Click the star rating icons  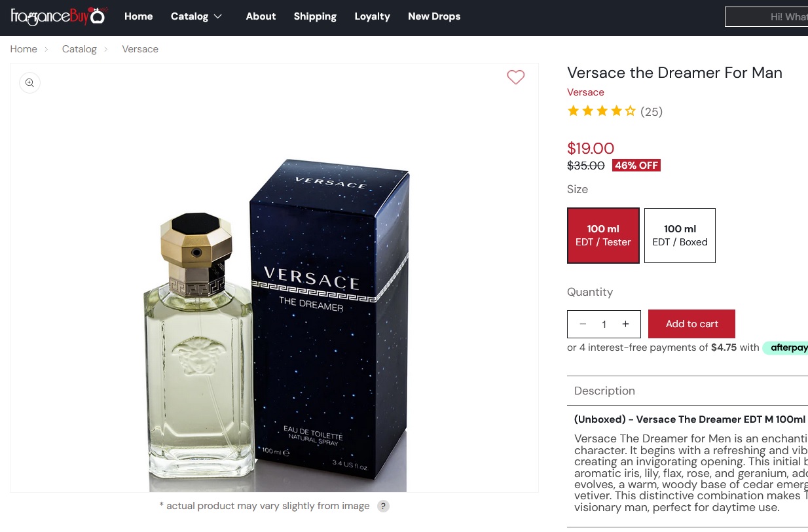[602, 111]
